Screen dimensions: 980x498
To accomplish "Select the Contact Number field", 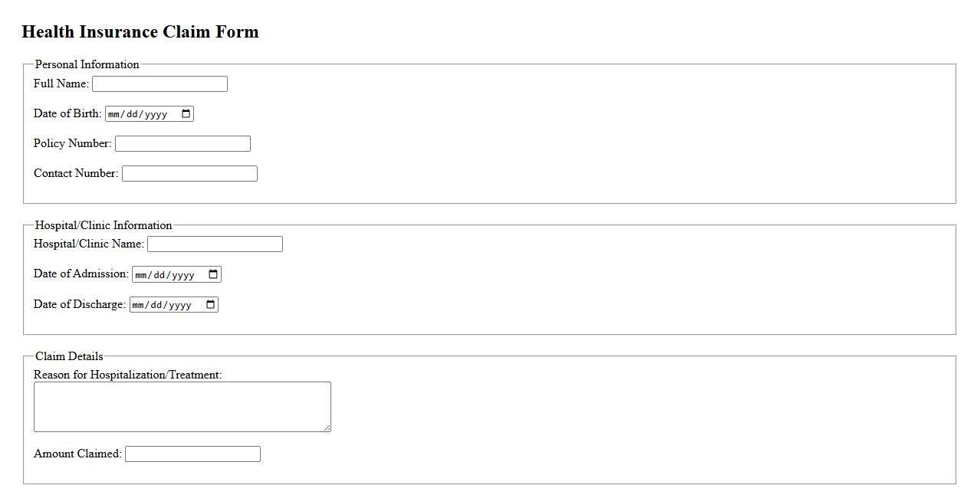I will click(189, 174).
